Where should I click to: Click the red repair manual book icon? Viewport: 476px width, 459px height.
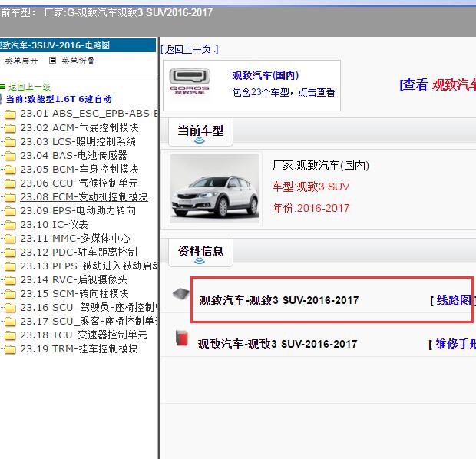click(x=182, y=338)
